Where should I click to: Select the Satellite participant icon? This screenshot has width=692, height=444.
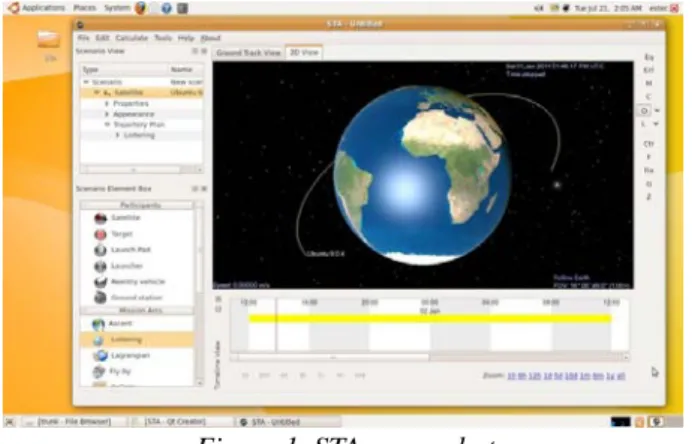pyautogui.click(x=101, y=218)
